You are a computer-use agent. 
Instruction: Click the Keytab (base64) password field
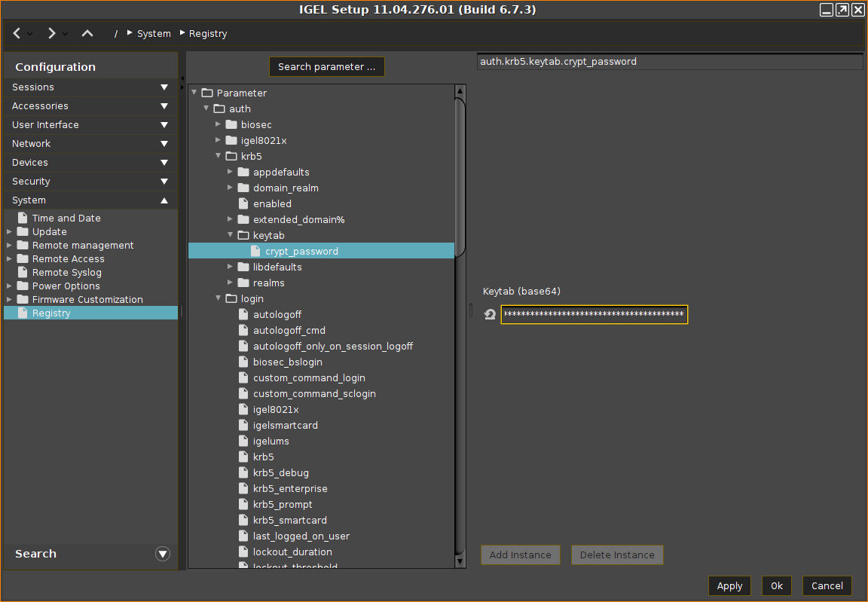tap(594, 315)
